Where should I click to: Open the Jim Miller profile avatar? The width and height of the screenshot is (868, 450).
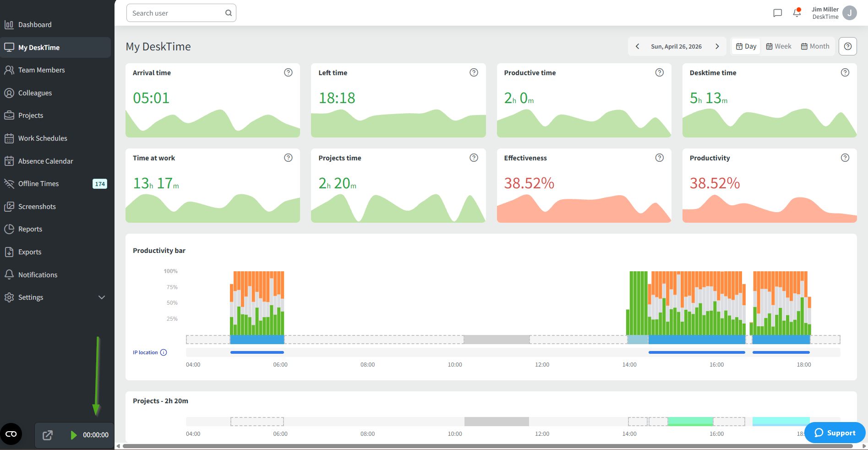850,13
